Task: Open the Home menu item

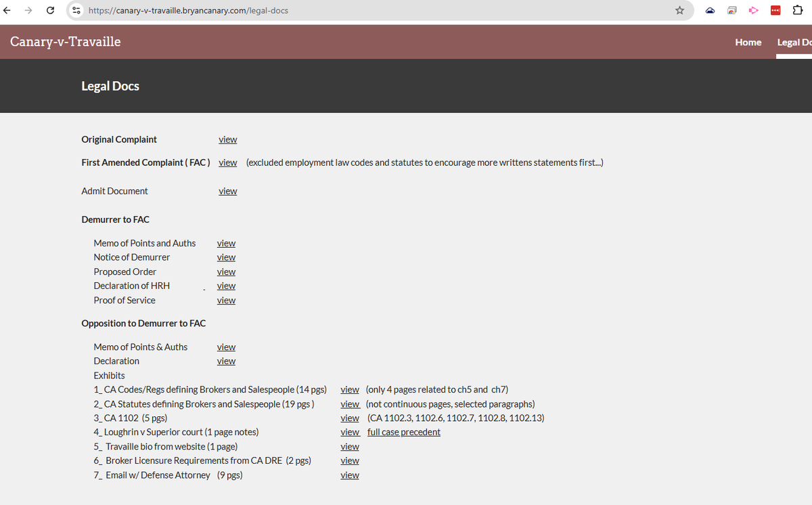Action: (748, 42)
